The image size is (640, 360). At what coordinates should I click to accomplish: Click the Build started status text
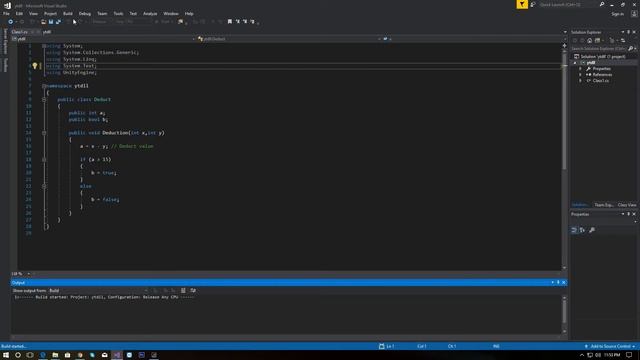13,347
